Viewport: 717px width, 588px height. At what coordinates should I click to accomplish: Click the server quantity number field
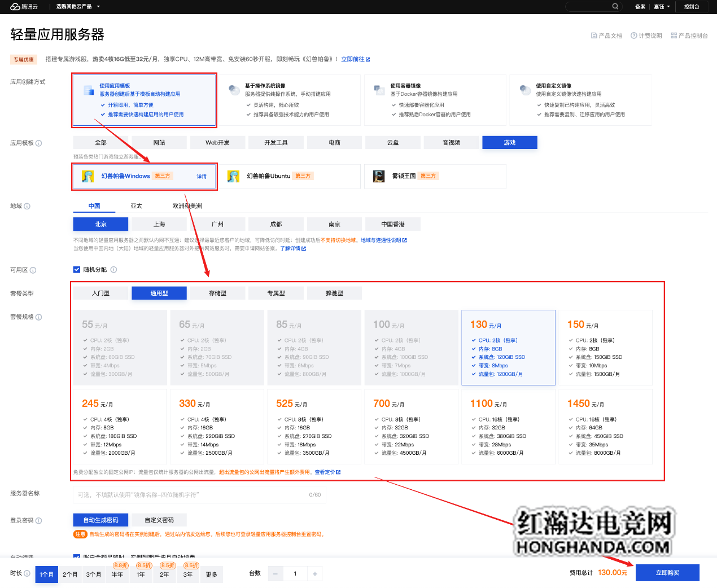click(295, 574)
